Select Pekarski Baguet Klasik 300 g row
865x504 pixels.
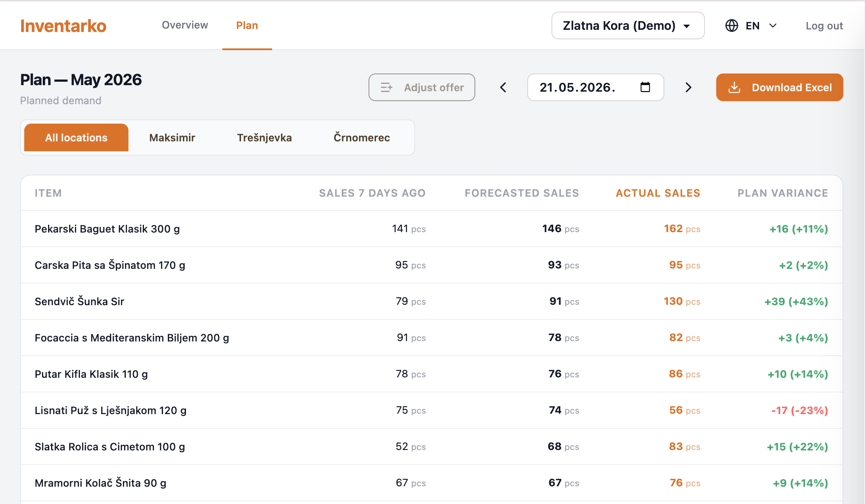tap(432, 229)
